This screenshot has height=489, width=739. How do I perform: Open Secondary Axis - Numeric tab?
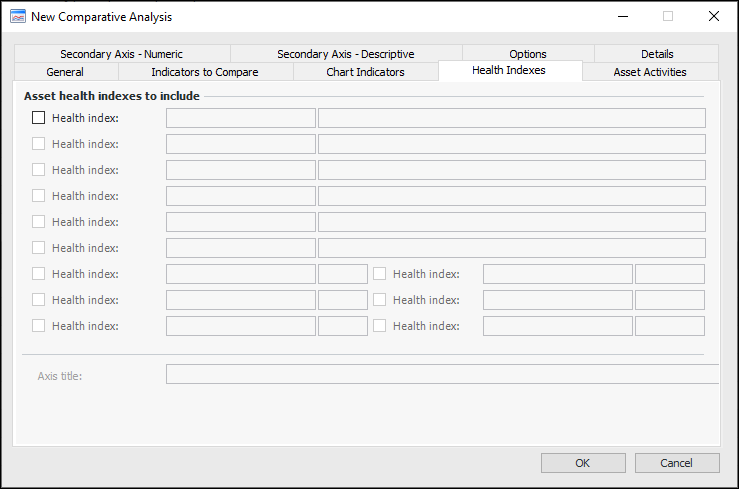[x=121, y=54]
